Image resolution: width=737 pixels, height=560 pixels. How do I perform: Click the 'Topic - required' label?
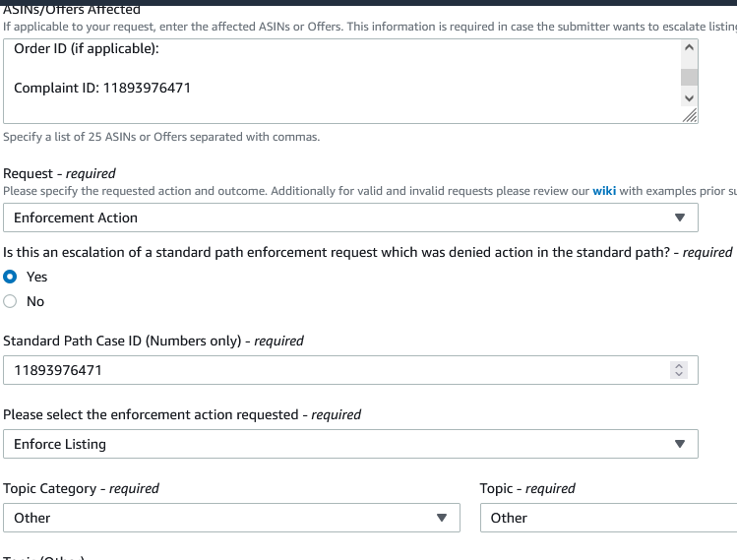tap(527, 488)
